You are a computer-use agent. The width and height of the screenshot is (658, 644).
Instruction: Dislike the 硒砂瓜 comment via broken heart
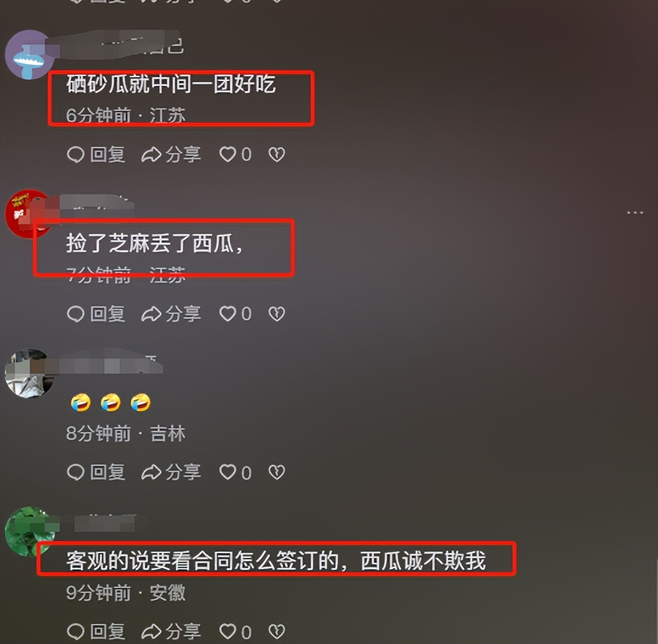[277, 154]
